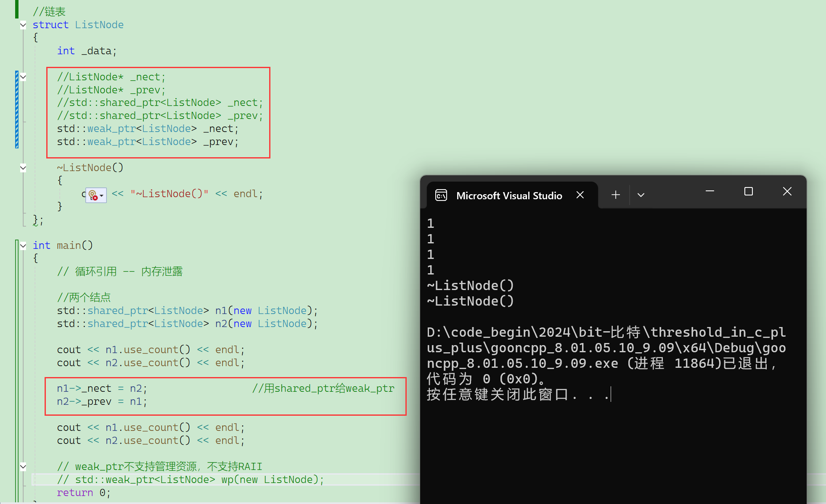Close the debug console window

[x=787, y=192]
